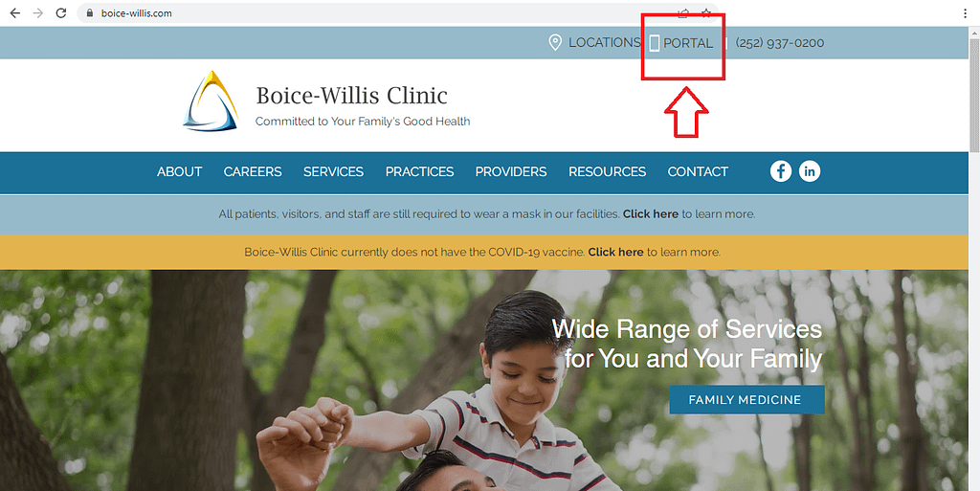Open the clinic's Facebook page icon
This screenshot has width=980, height=491.
tap(781, 171)
